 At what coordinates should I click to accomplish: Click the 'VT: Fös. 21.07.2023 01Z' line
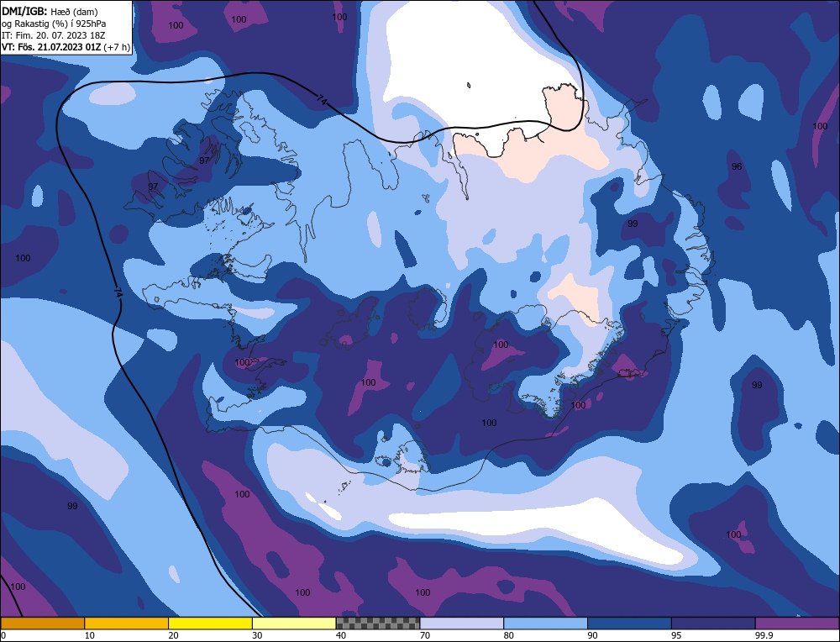[51, 47]
